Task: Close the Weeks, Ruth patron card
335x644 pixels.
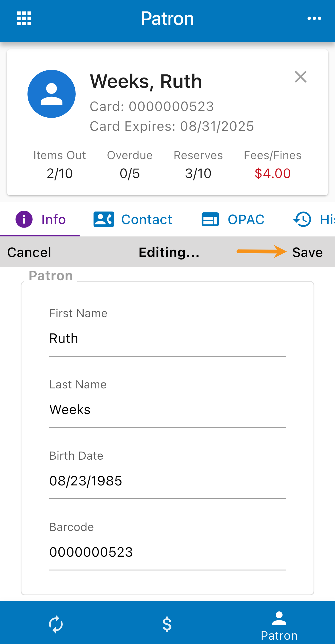Action: coord(300,77)
